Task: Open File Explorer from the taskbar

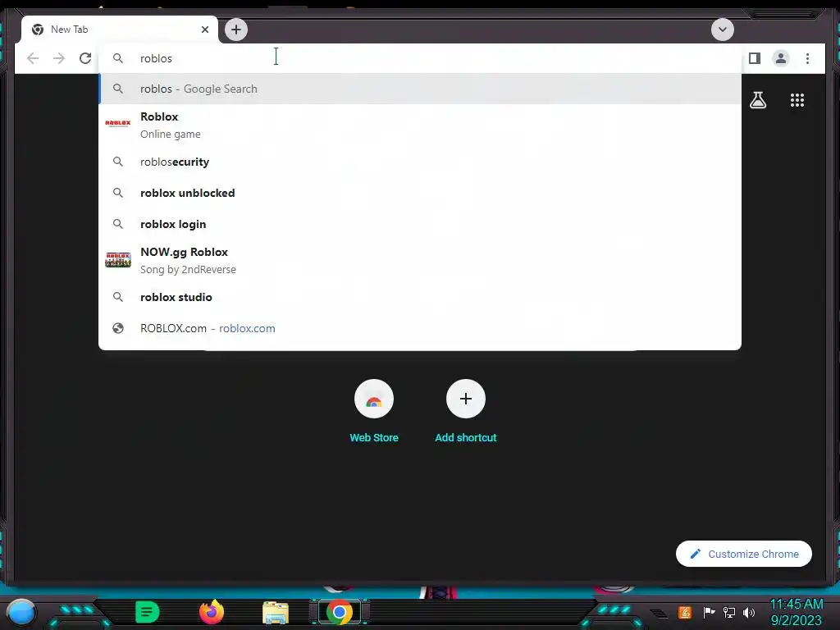Action: (x=276, y=613)
